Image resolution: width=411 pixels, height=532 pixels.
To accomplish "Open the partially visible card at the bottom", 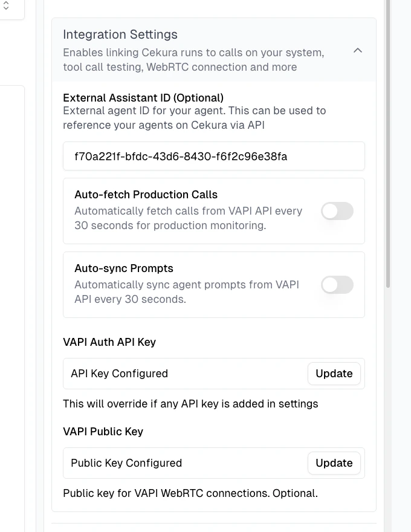I will coord(214,528).
